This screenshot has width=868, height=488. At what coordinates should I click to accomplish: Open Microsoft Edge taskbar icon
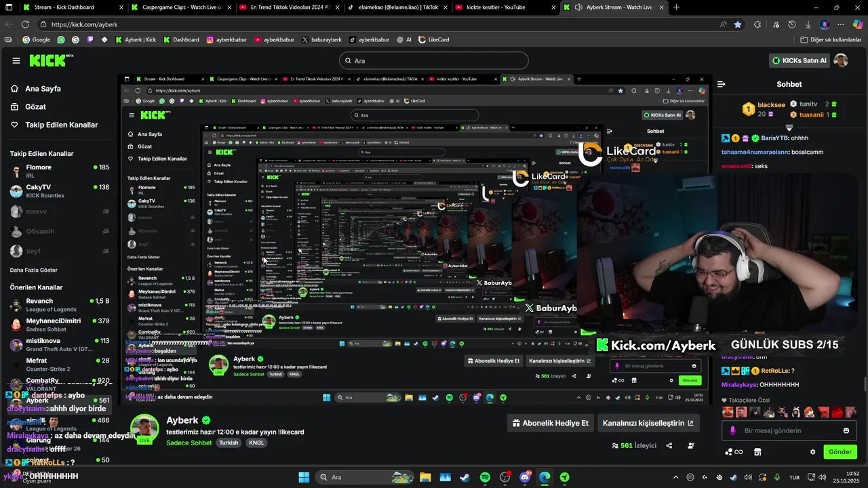point(545,477)
